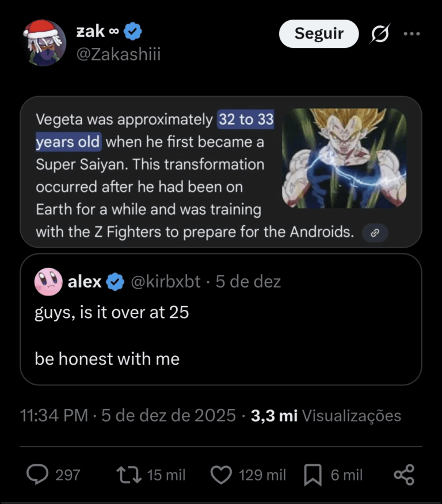Click alex's Kirby profile picture
The height and width of the screenshot is (504, 442).
(48, 282)
